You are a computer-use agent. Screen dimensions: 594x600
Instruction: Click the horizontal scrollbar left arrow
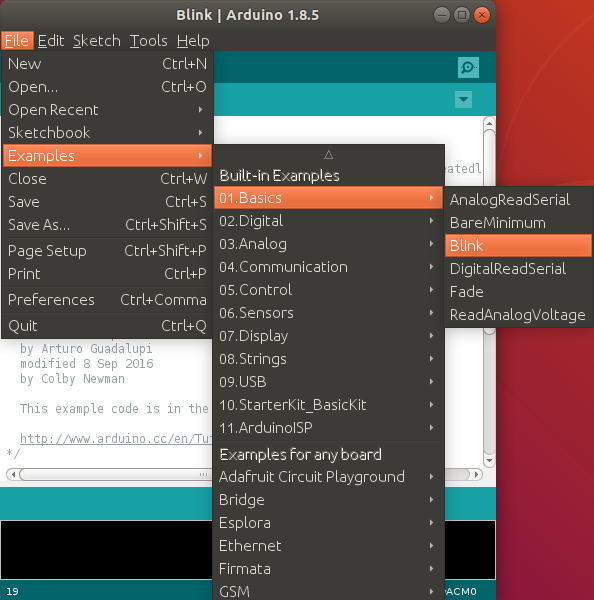tap(13, 474)
